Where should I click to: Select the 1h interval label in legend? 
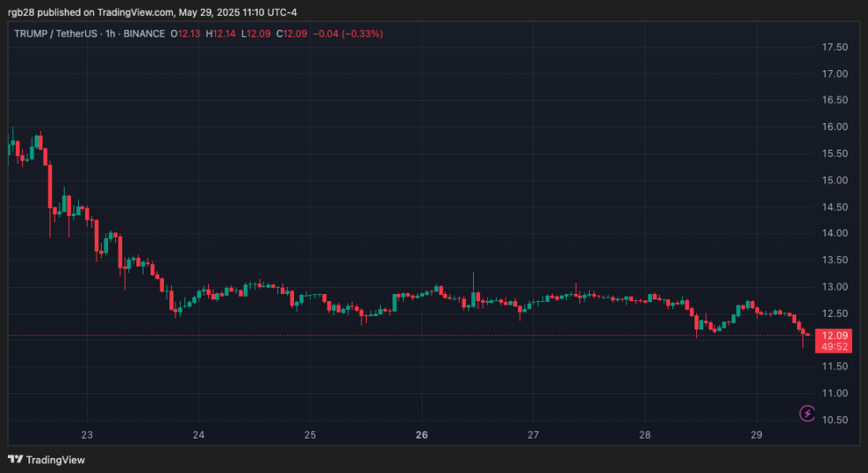111,34
